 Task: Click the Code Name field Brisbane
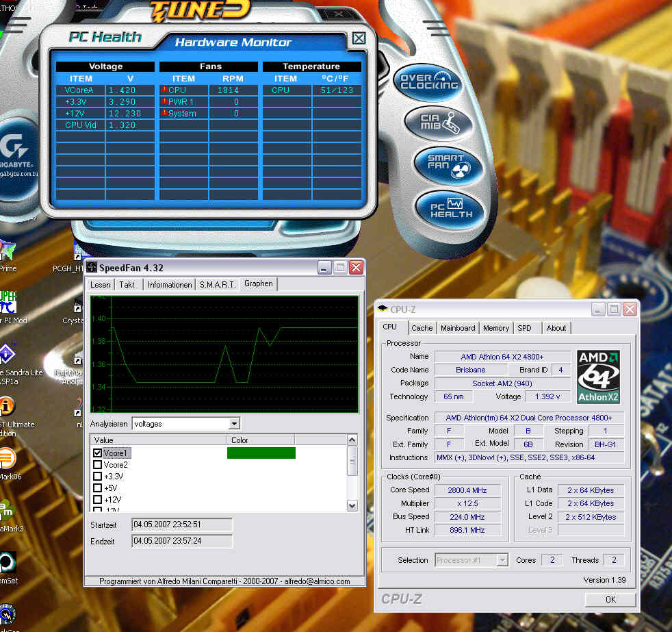(471, 370)
